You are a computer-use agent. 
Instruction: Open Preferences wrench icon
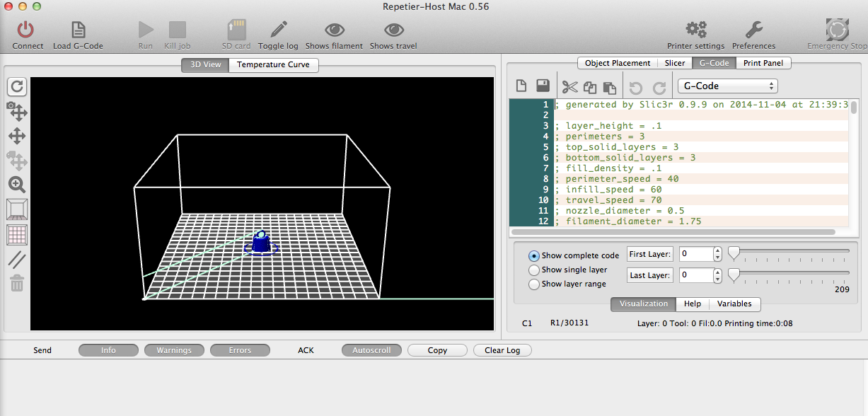click(753, 30)
